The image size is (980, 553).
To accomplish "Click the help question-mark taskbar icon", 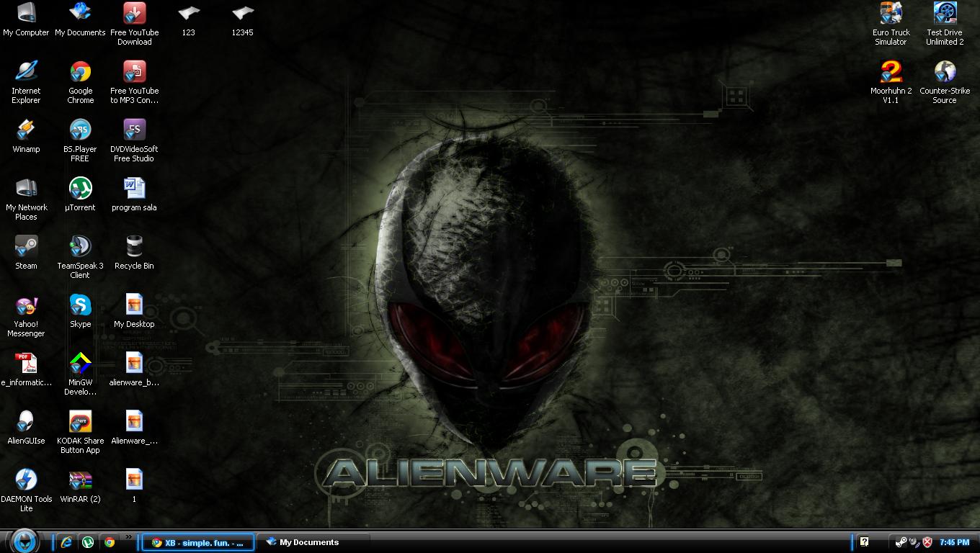I will click(864, 541).
